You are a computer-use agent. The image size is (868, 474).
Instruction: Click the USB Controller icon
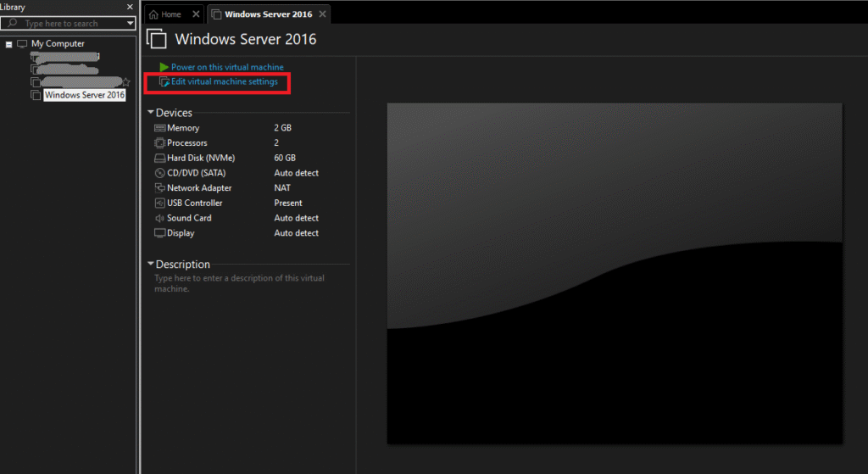tap(160, 203)
